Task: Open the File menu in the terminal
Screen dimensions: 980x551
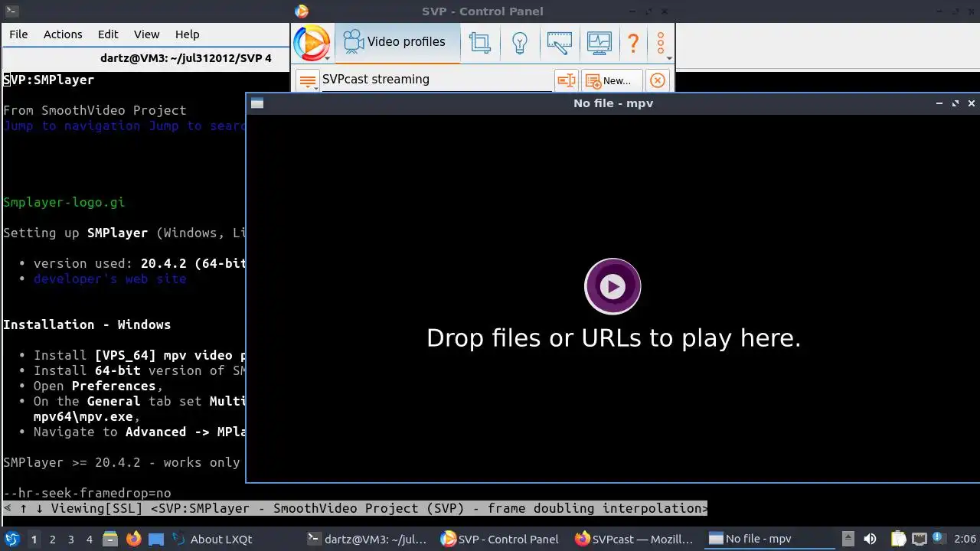Action: tap(18, 34)
